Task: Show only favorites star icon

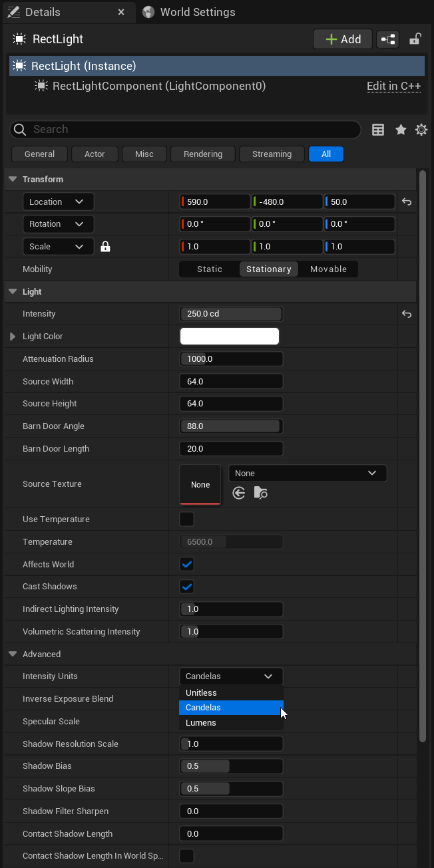Action: [x=401, y=130]
